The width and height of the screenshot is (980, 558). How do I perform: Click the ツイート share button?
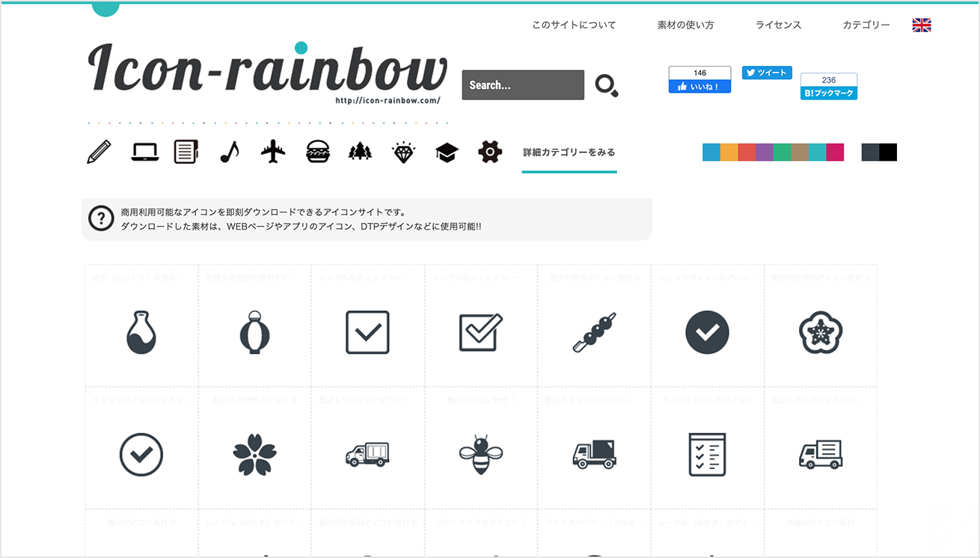click(x=767, y=73)
